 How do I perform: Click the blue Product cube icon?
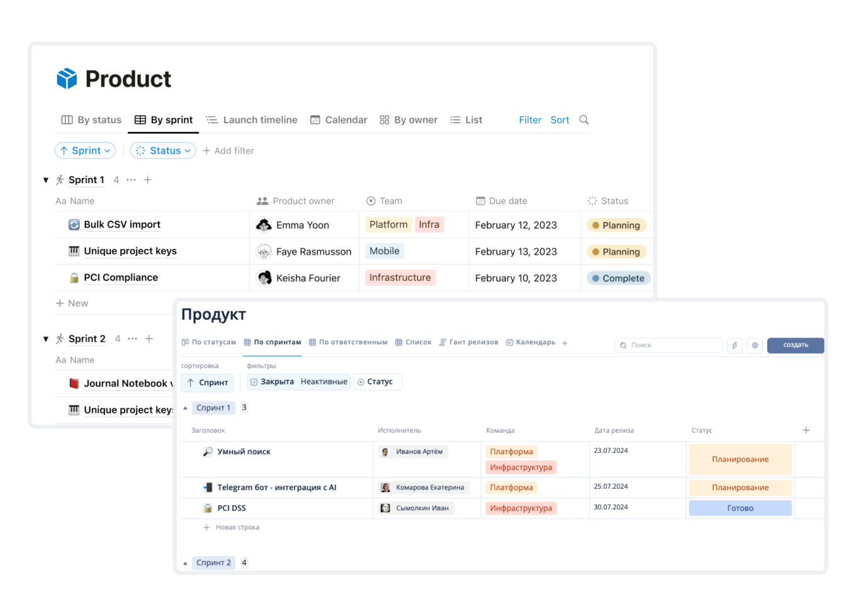(x=67, y=79)
